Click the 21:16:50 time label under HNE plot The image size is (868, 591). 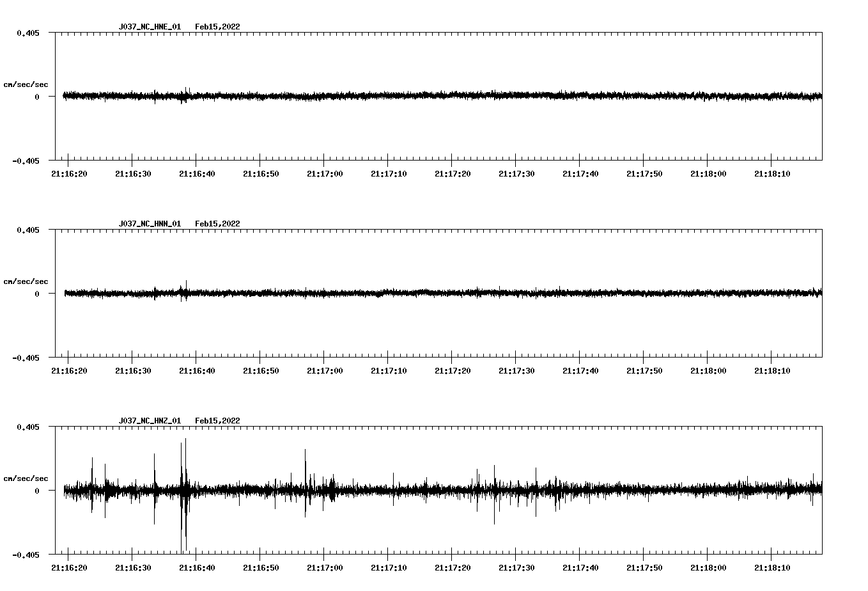261,174
